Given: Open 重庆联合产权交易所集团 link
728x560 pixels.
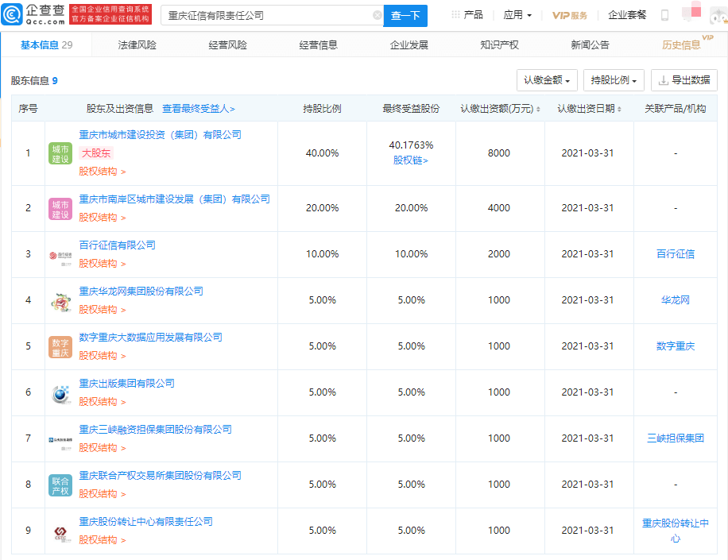Looking at the screenshot, I should pyautogui.click(x=161, y=476).
